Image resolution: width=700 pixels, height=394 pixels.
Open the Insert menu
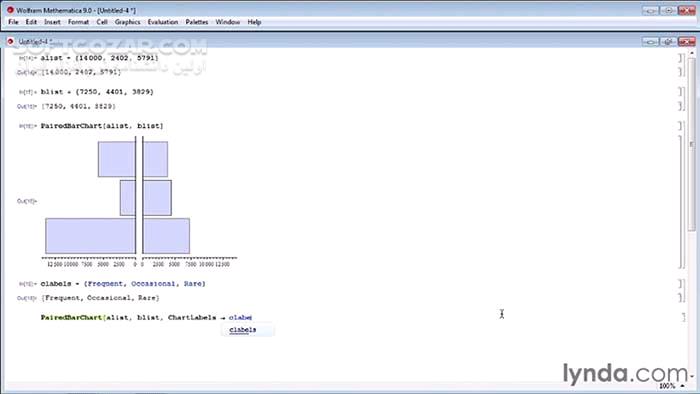[52, 22]
